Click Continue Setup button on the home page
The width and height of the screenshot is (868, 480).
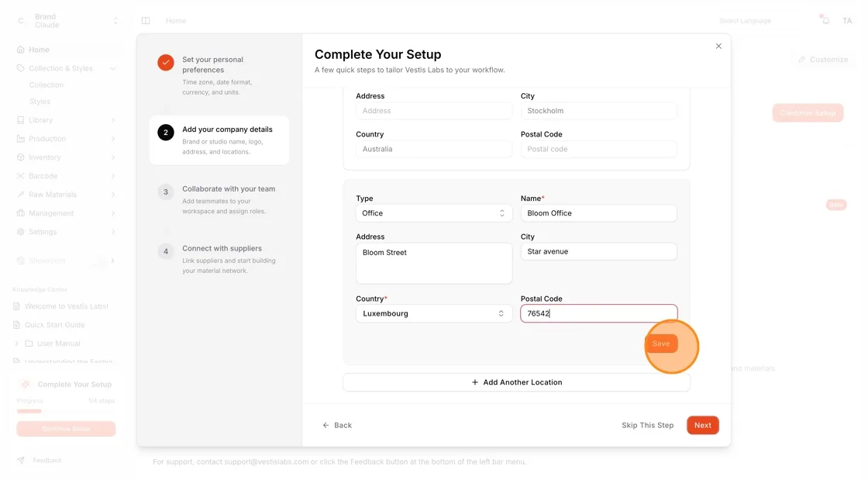808,113
